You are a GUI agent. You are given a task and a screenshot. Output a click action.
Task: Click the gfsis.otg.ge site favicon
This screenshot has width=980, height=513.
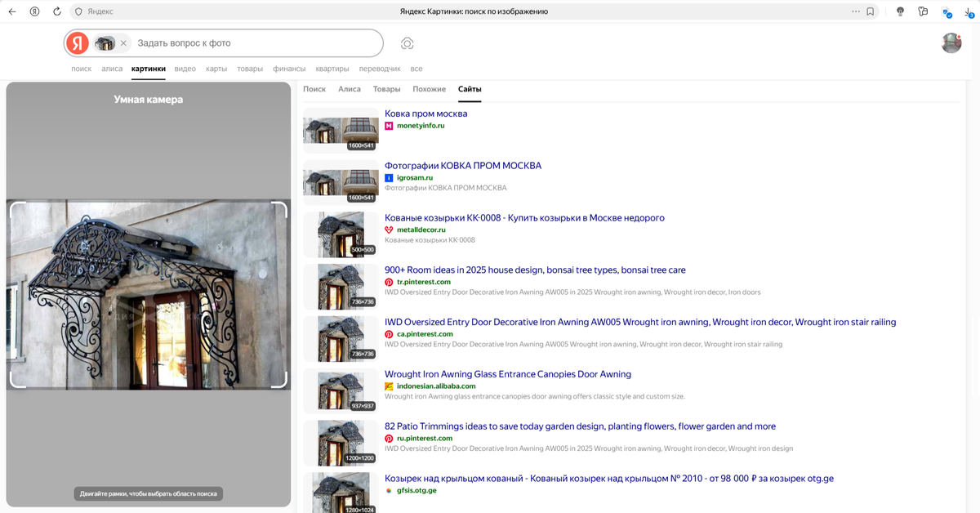point(389,490)
